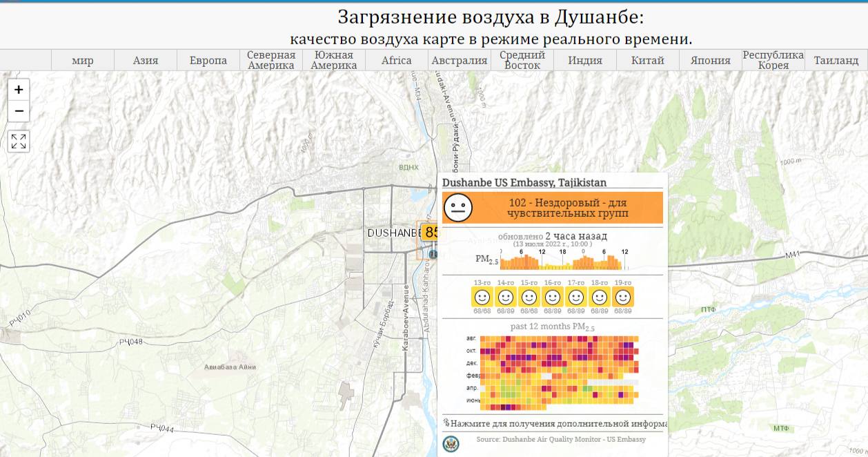Screen dimensions: 868x457
Task: Open the Европа region tab
Action: [x=208, y=60]
